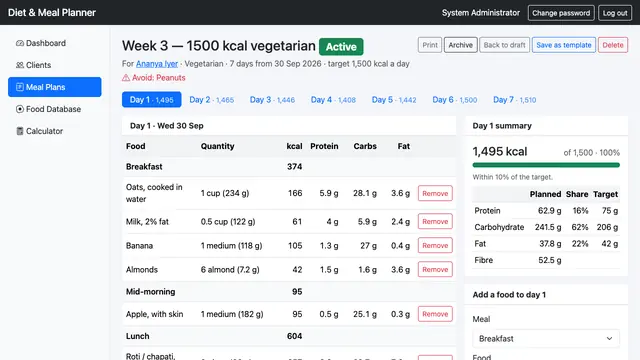Click the Mid-morning meal heading

coord(151,291)
